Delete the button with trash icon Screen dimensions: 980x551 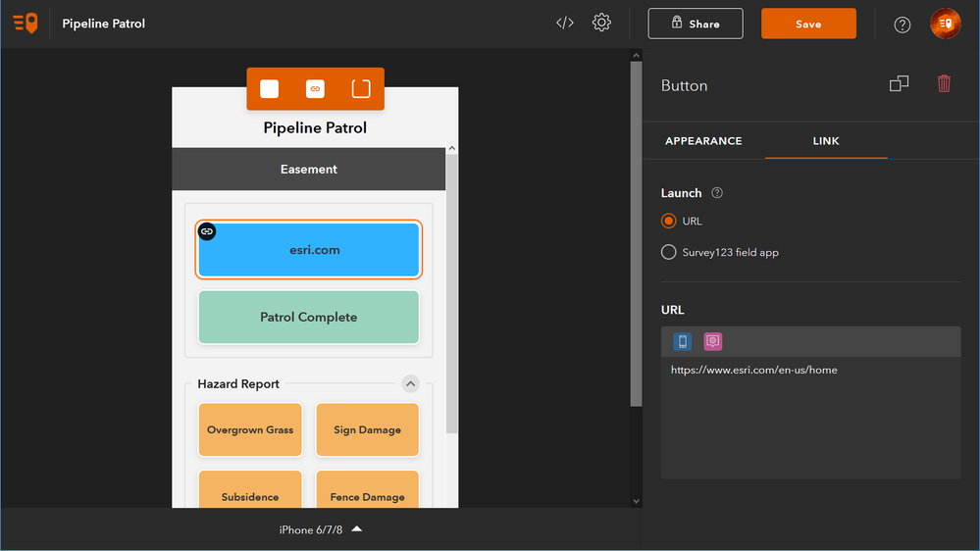click(x=944, y=84)
